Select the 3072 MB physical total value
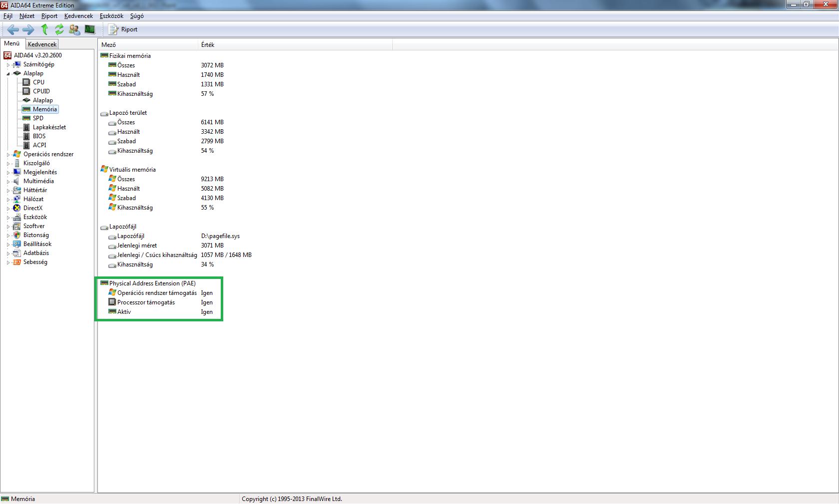Viewport: 839px width, 504px height. click(x=212, y=65)
